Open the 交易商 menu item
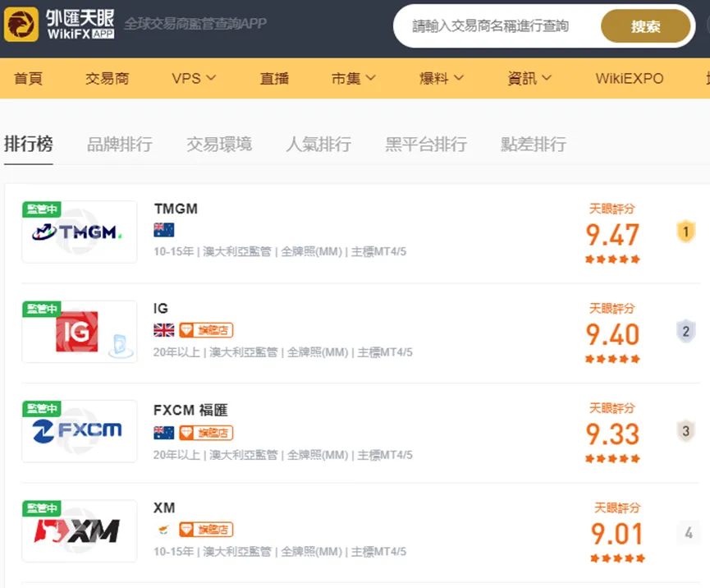This screenshot has width=710, height=588. pyautogui.click(x=108, y=78)
